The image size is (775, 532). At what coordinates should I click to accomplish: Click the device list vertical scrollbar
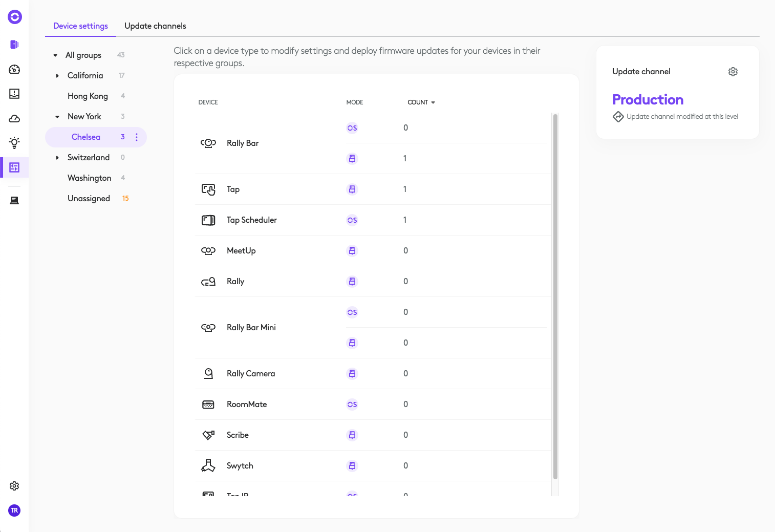point(555,297)
